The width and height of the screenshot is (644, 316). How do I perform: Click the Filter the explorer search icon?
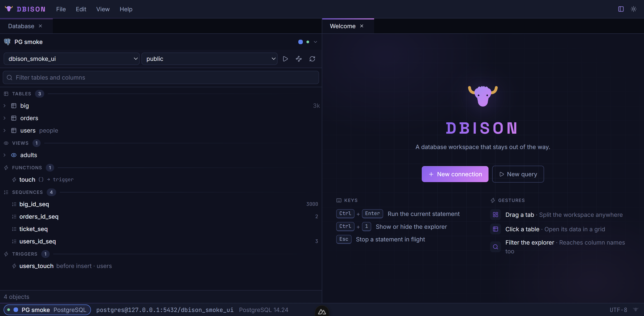click(x=495, y=247)
